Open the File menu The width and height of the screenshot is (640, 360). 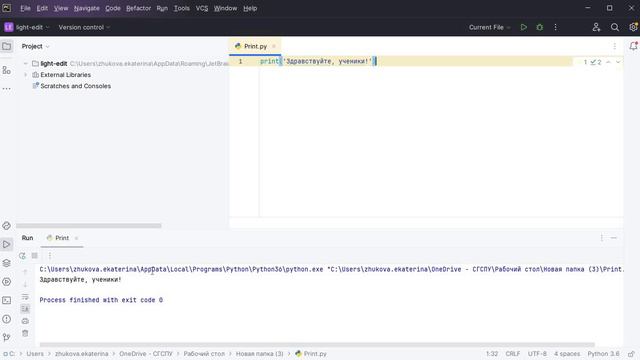pyautogui.click(x=25, y=8)
